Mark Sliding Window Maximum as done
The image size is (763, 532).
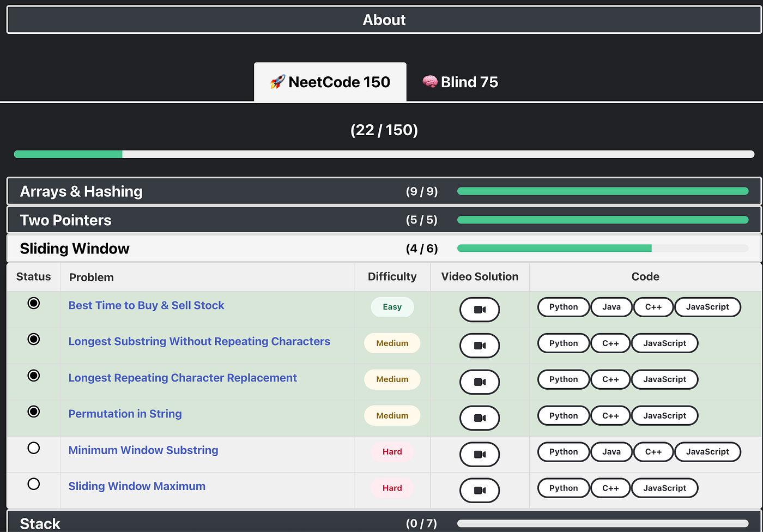click(33, 483)
